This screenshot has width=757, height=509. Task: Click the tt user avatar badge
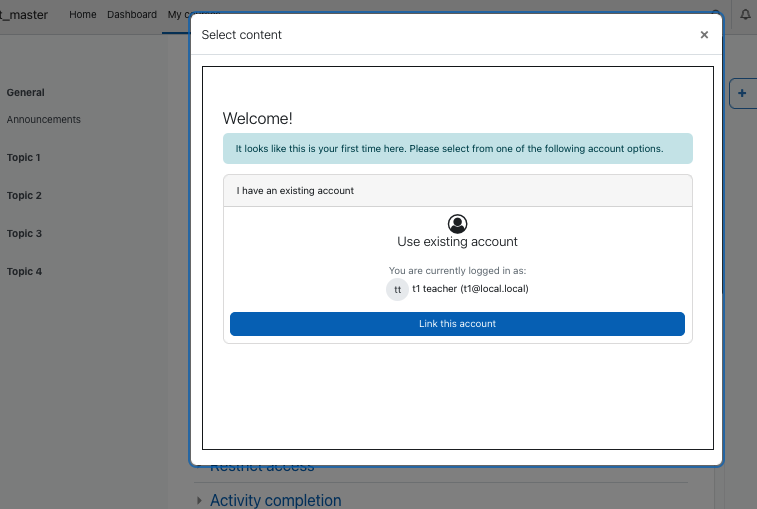point(397,289)
